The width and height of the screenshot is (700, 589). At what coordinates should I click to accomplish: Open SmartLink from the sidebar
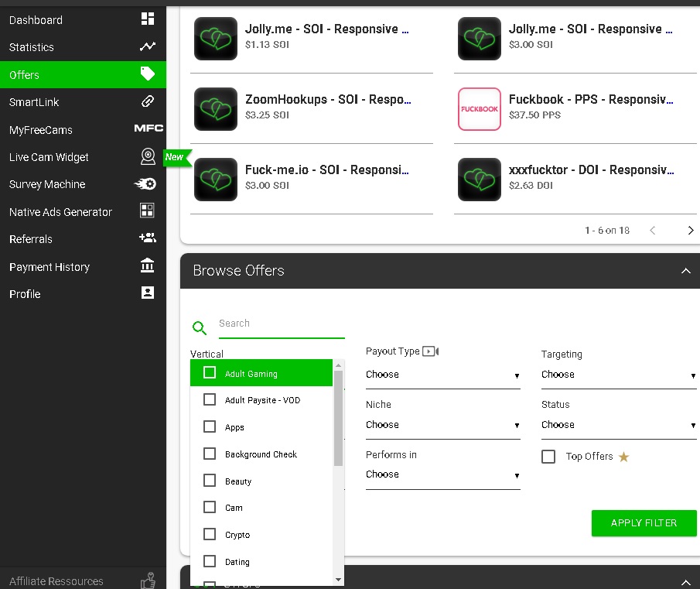click(x=83, y=102)
